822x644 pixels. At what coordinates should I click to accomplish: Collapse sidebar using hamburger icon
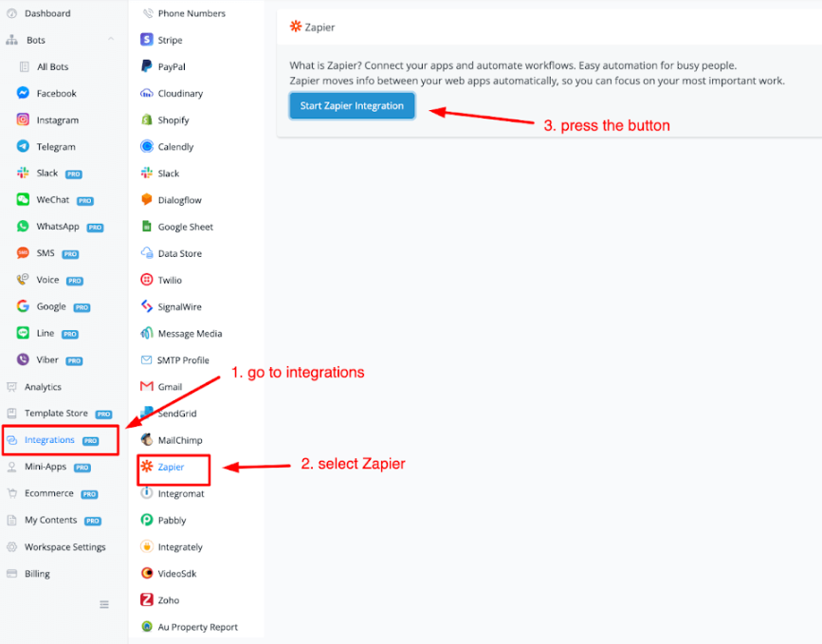pos(104,604)
